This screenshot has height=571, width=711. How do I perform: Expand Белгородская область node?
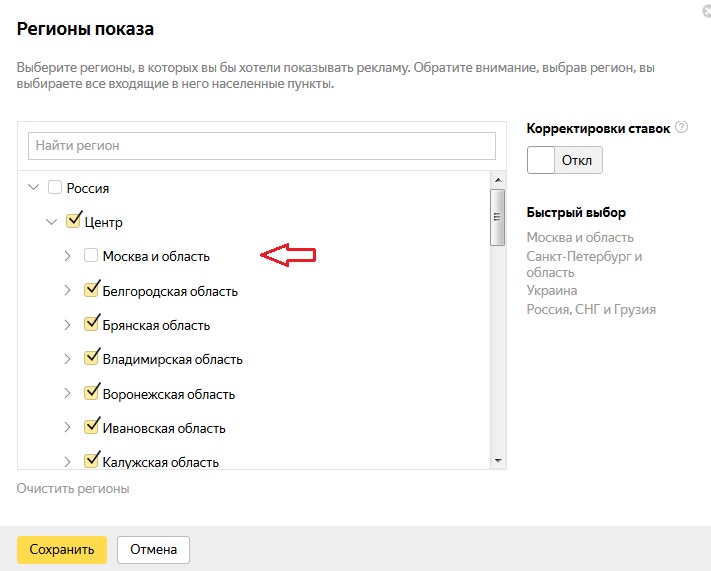[x=67, y=290]
